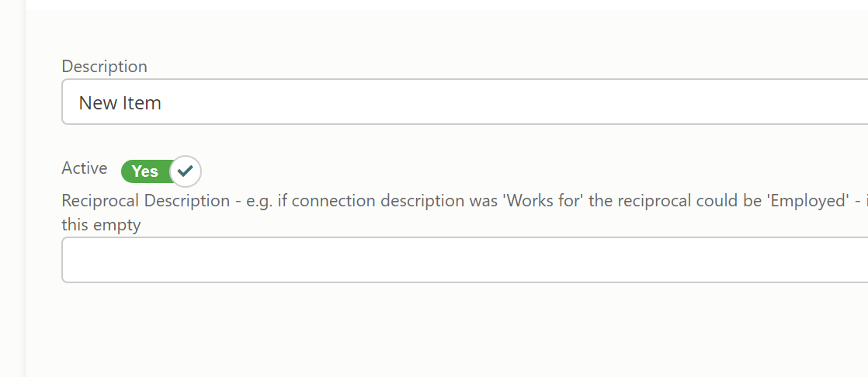Screen dimensions: 868x377
Task: Click the New Item text in Description
Action: pos(120,103)
